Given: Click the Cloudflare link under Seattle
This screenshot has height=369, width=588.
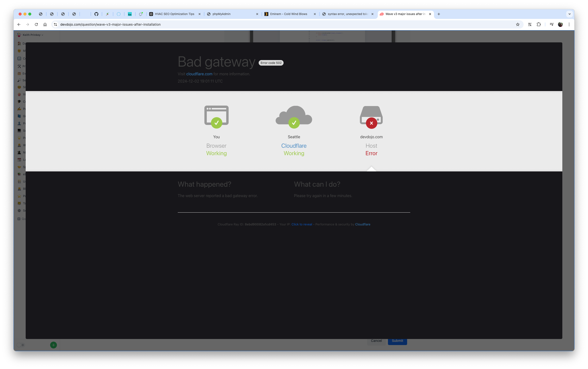Looking at the screenshot, I should 294,146.
